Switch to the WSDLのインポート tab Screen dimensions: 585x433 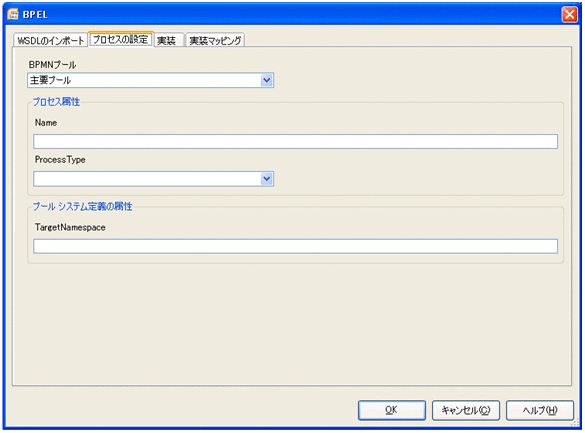(51, 40)
